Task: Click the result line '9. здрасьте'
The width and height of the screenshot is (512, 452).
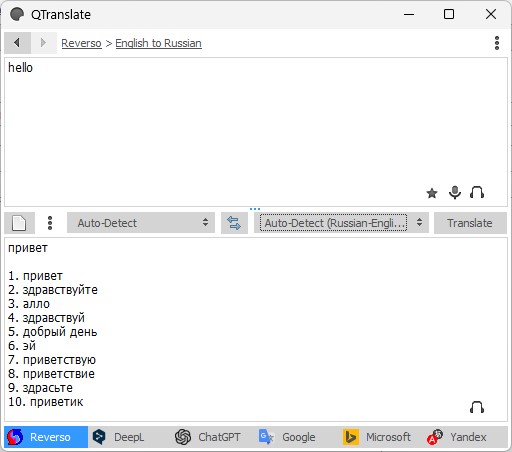Action: coord(40,388)
